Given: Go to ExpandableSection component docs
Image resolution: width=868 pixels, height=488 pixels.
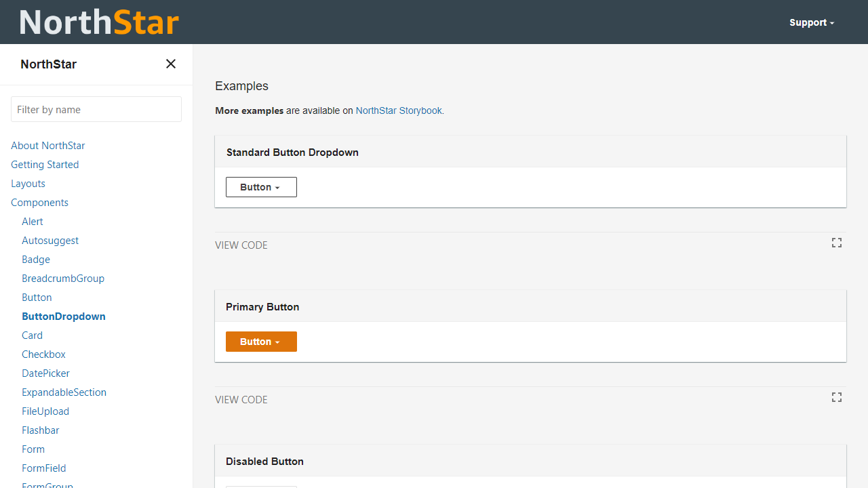Looking at the screenshot, I should pyautogui.click(x=64, y=392).
